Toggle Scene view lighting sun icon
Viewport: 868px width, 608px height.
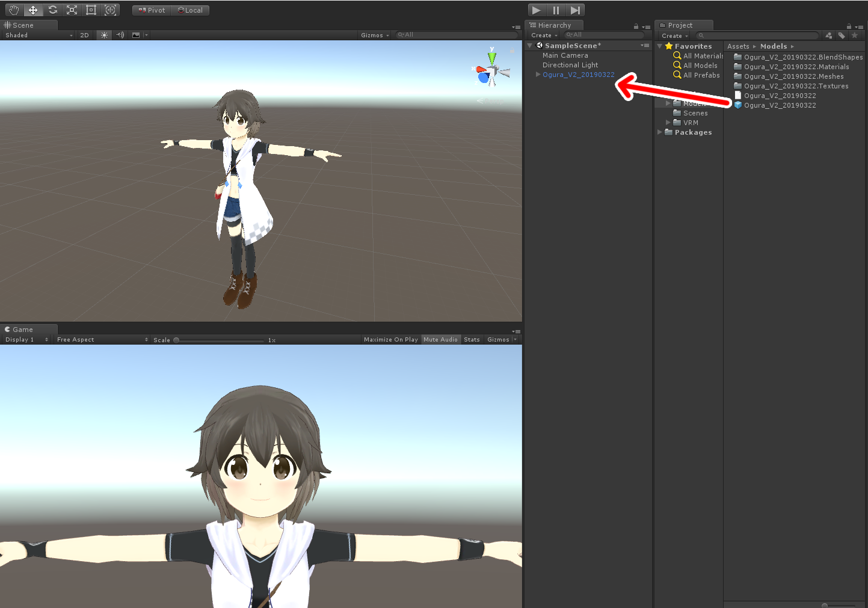pyautogui.click(x=105, y=35)
